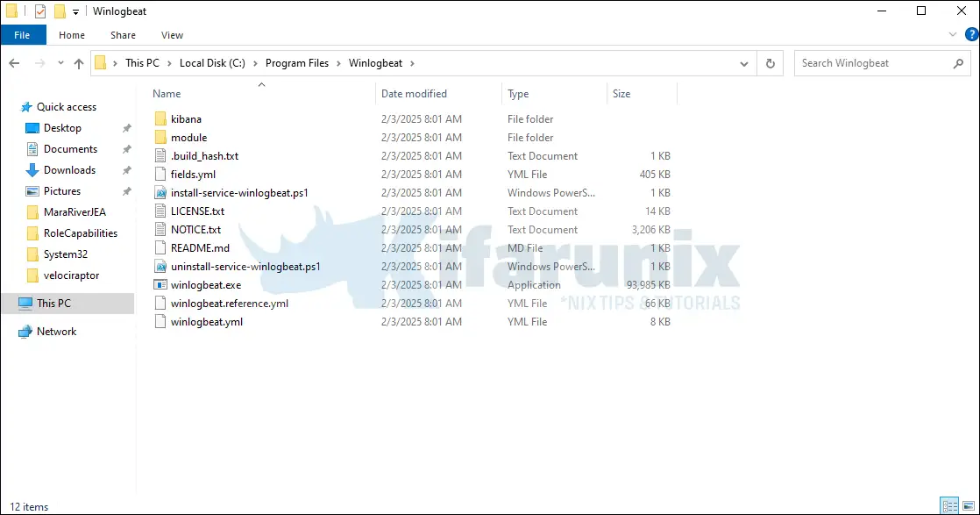Click the install-service-winlogbeat.ps1 PowerShell icon
Image resolution: width=980 pixels, height=515 pixels.
point(160,193)
